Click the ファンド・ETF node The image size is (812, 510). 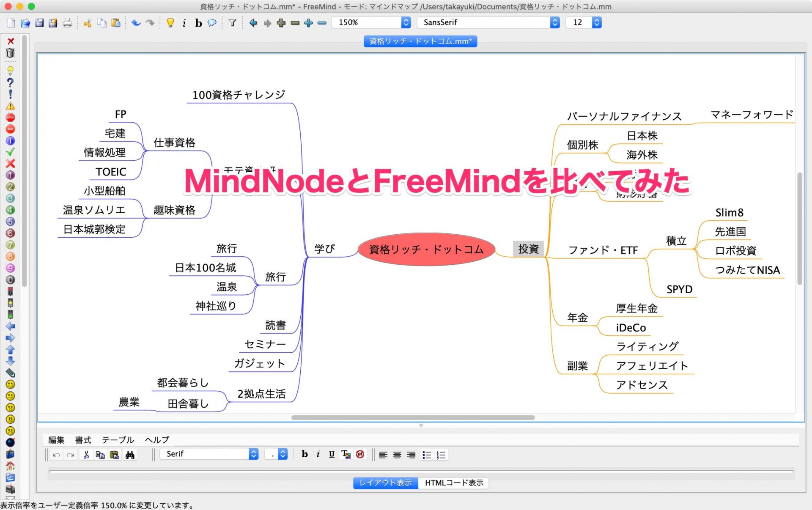point(603,250)
